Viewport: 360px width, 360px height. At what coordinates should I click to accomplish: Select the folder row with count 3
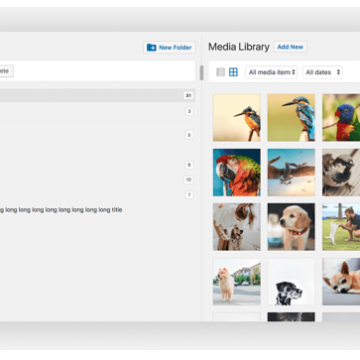pyautogui.click(x=97, y=111)
